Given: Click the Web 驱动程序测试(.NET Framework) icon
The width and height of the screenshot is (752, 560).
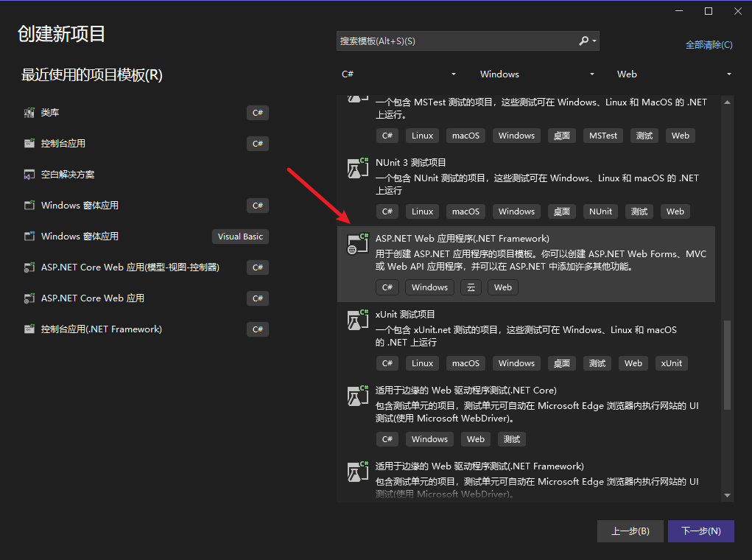Looking at the screenshot, I should coord(358,472).
